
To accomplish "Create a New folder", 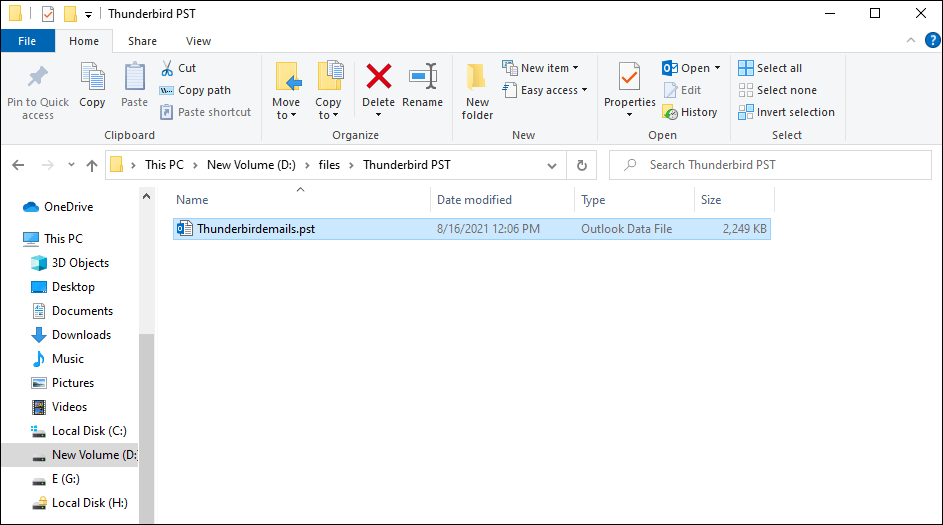I will point(478,91).
